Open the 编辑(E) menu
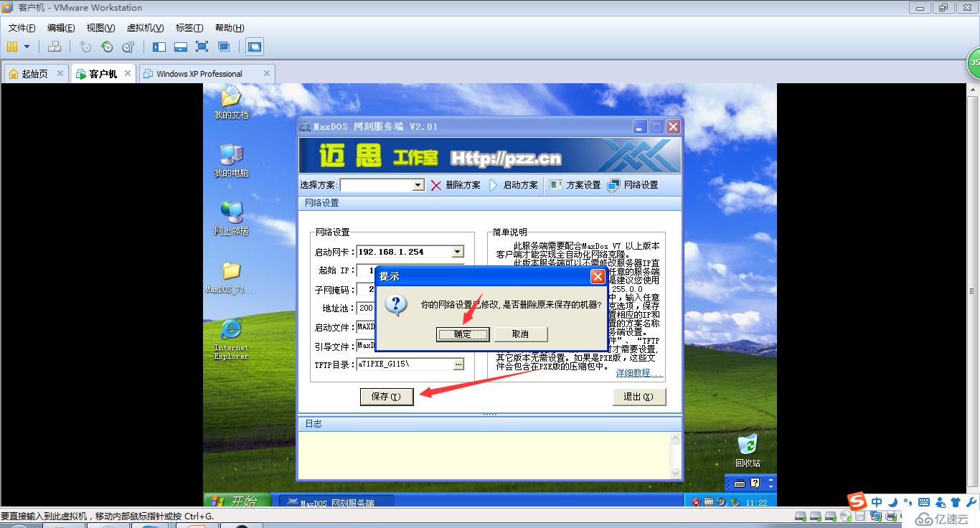 click(x=61, y=28)
